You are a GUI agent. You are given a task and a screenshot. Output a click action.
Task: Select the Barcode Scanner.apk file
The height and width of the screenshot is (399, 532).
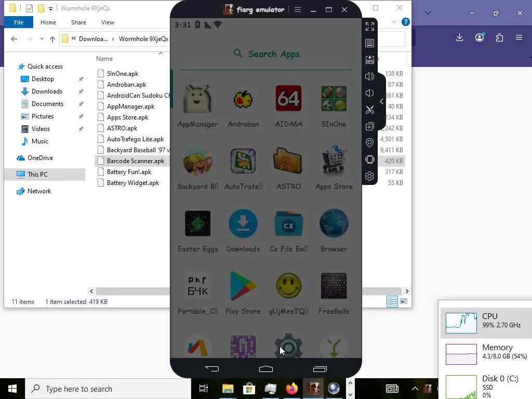(x=136, y=161)
